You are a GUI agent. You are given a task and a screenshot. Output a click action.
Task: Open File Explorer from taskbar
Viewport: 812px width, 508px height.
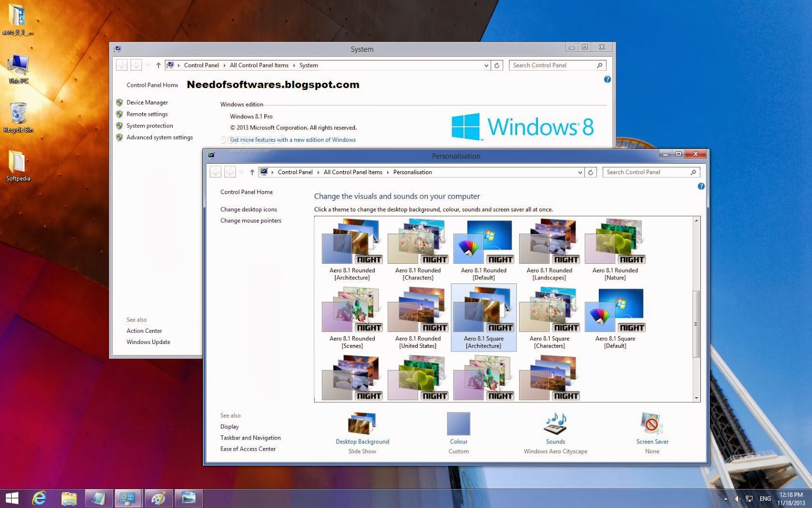coord(69,498)
